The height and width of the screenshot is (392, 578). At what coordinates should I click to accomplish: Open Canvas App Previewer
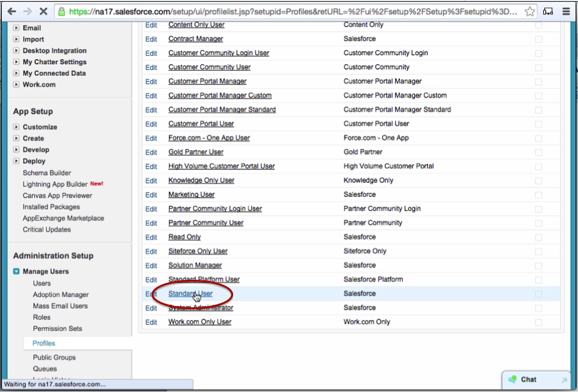click(57, 196)
